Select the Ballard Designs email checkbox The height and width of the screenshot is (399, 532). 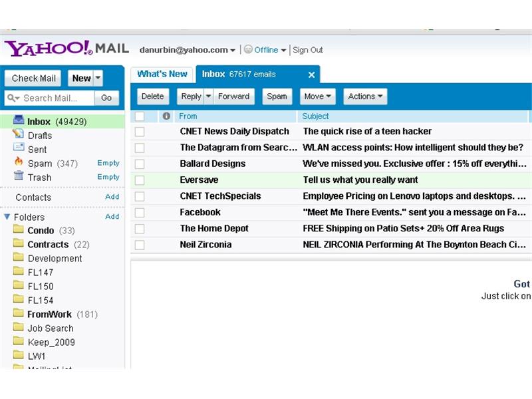pyautogui.click(x=140, y=164)
